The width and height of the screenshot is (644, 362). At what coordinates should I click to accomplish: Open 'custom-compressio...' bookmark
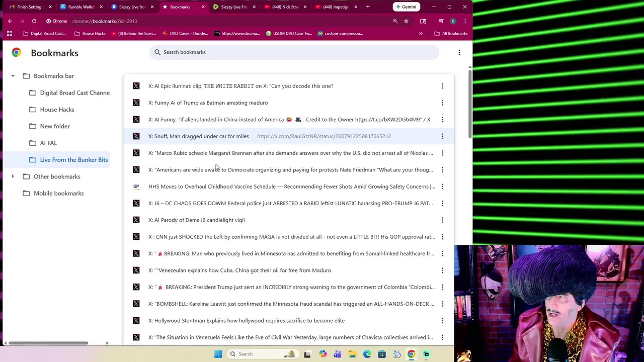pyautogui.click(x=340, y=34)
